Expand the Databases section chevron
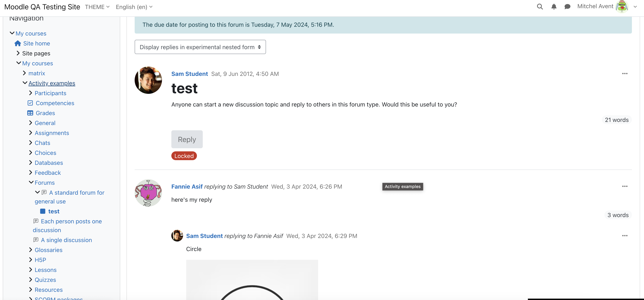This screenshot has width=644, height=300. (30, 163)
